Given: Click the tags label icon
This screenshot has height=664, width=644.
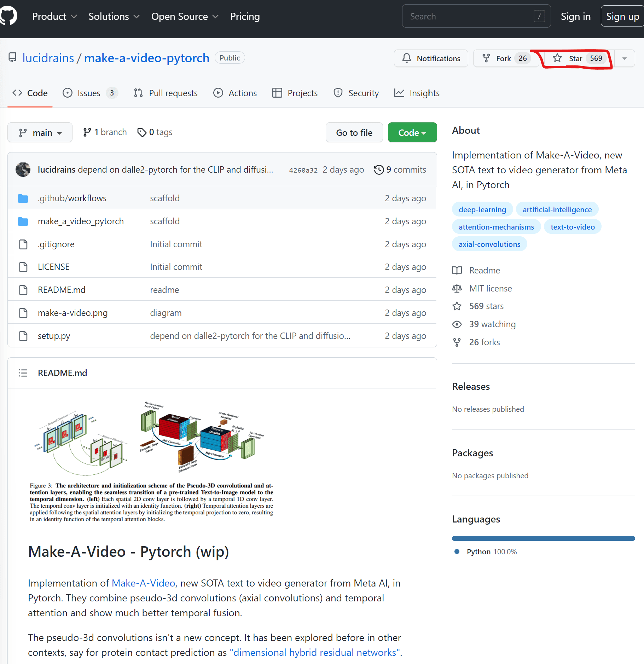Looking at the screenshot, I should 142,132.
